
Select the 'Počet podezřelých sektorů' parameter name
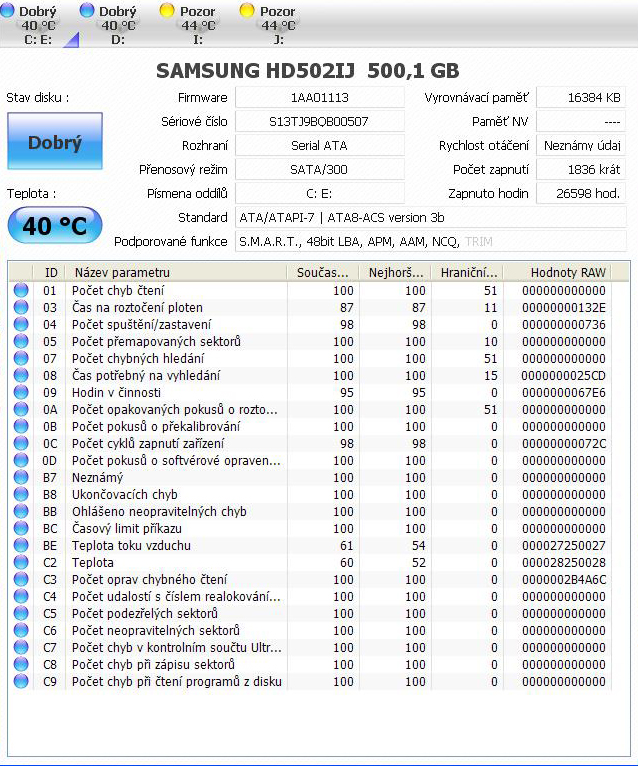tap(145, 614)
